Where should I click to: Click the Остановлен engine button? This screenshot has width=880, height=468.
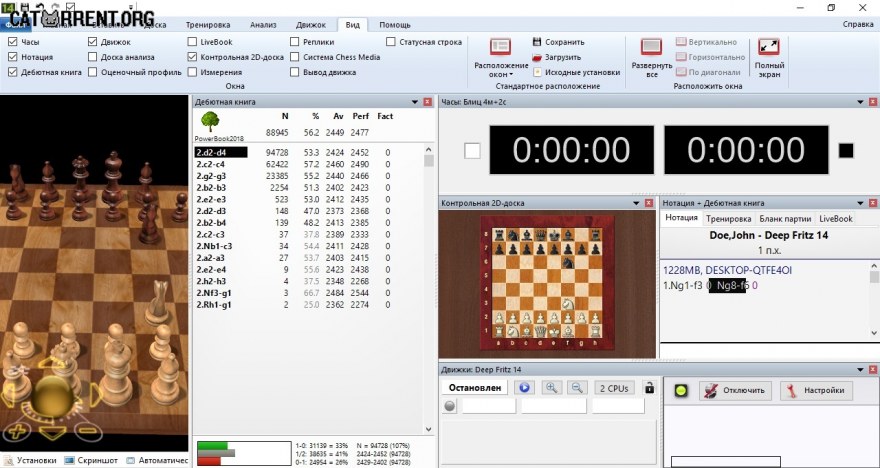click(475, 388)
